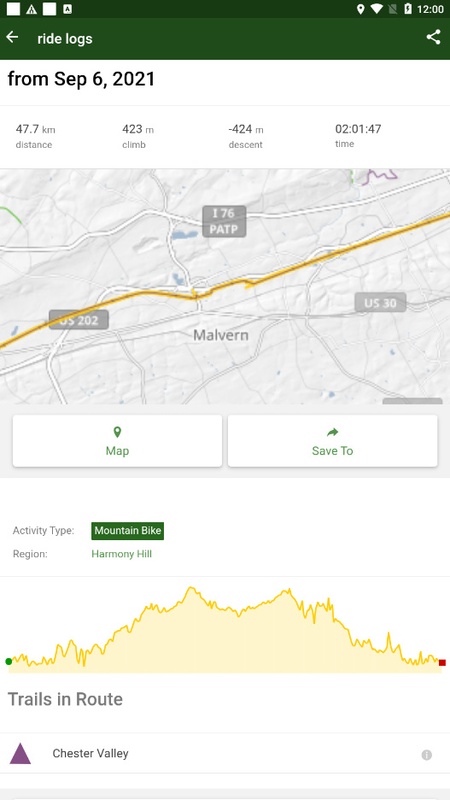450x800 pixels.
Task: Tap the red end marker on elevation chart
Action: 442,663
